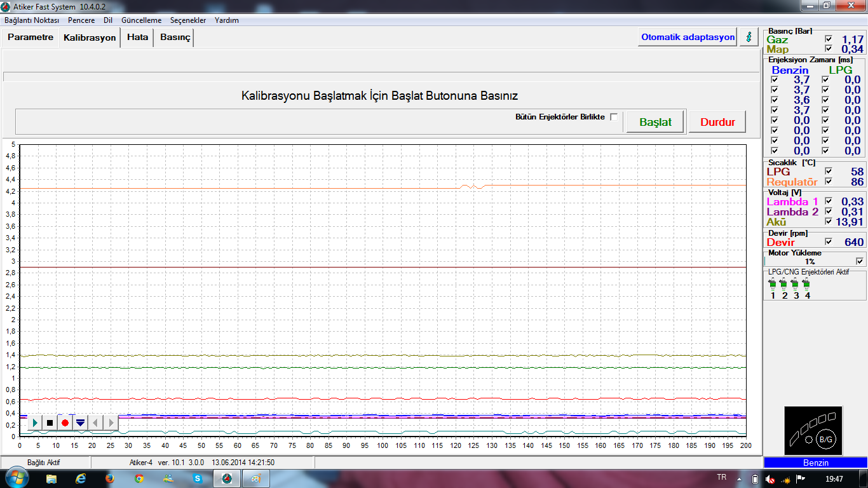Viewport: 868px width, 488px height.
Task: Click the muted volume tray icon
Action: tap(770, 478)
